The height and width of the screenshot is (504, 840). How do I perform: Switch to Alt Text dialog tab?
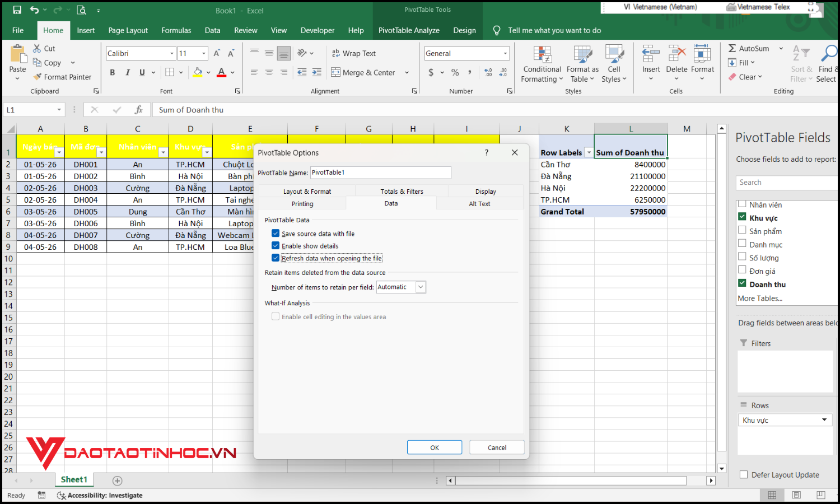pyautogui.click(x=479, y=204)
